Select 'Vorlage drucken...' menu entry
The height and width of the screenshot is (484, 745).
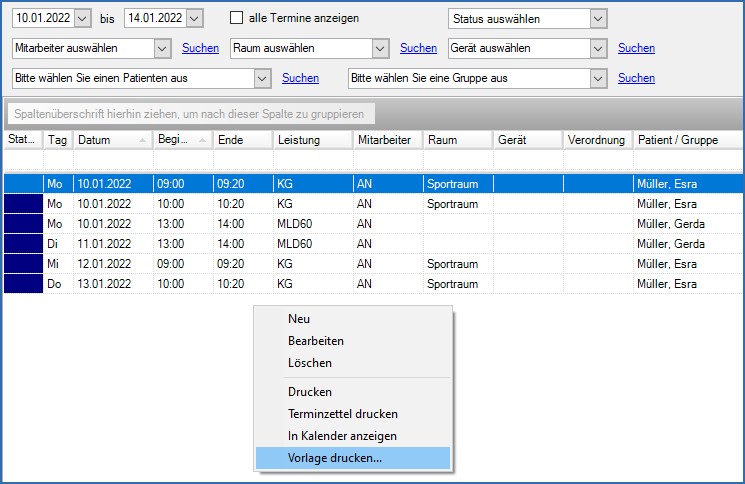pyautogui.click(x=353, y=458)
